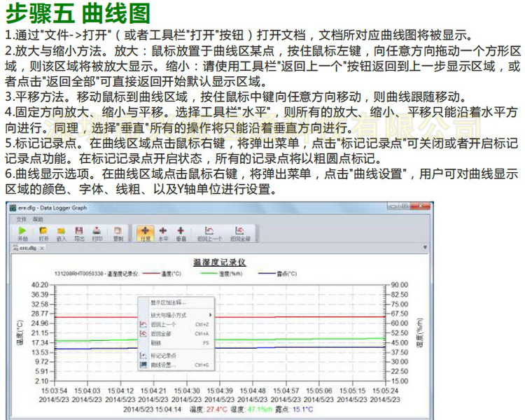525x420 pixels.
Task: Click the green humidity (湿度) legend line
Action: [209, 274]
